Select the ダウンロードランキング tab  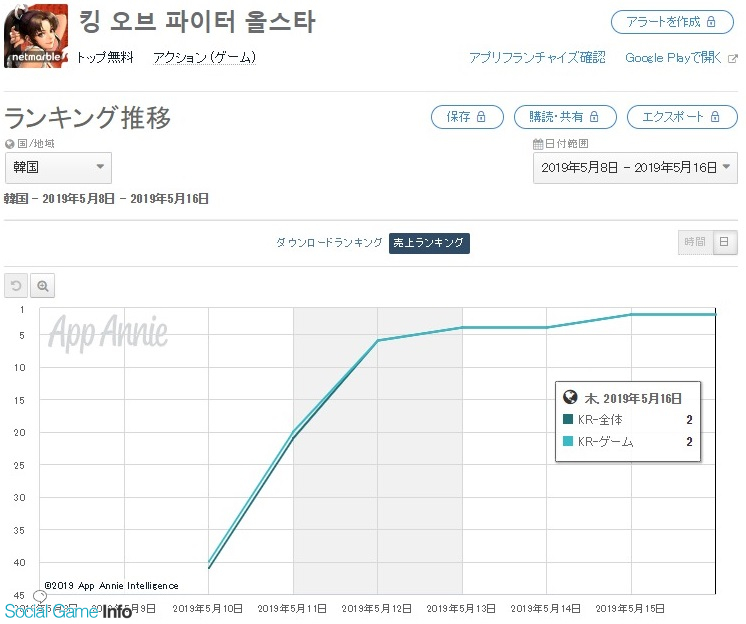[x=329, y=243]
